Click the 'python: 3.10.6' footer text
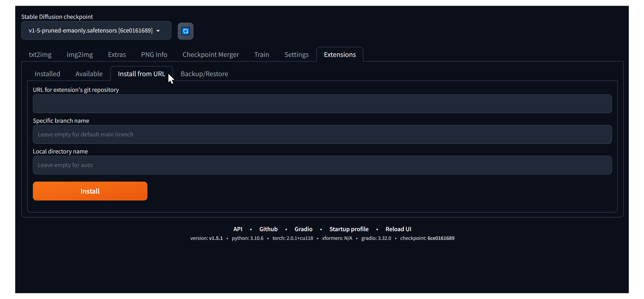Viewport: 644px width, 299px height. [248, 238]
